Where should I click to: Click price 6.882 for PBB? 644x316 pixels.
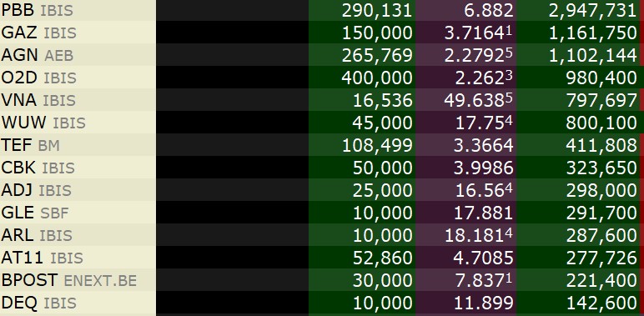[x=488, y=11]
